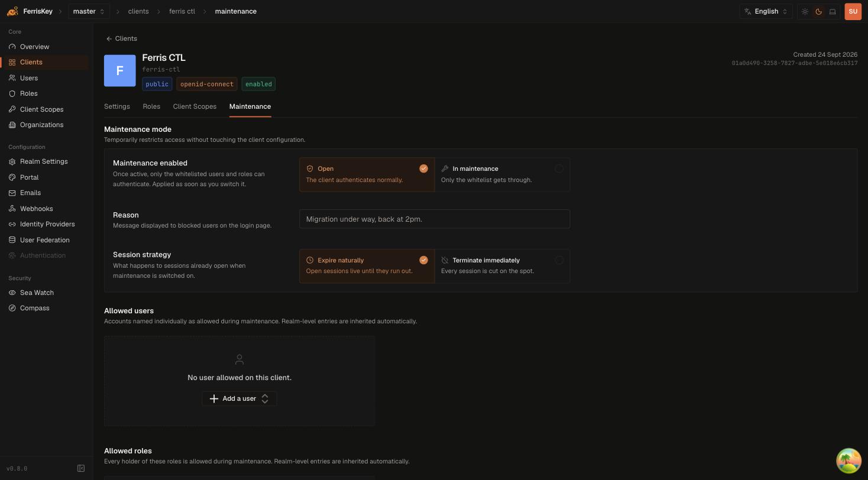Open the English language selector
The width and height of the screenshot is (868, 480).
(x=766, y=11)
